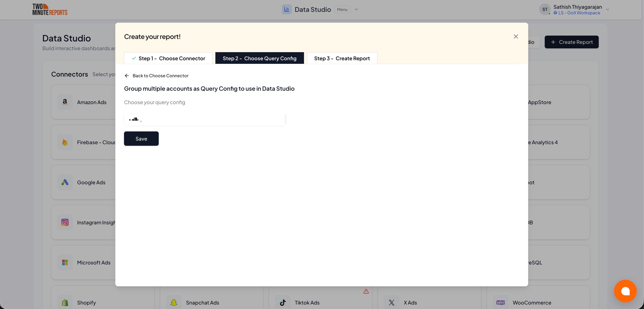
Task: Select the X Ads connector icon
Action: (x=391, y=302)
